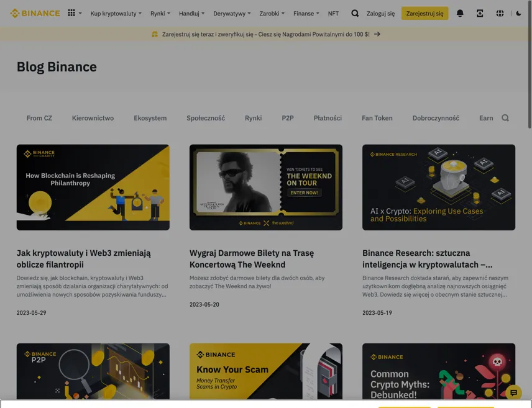Open the Blockchain Reshaping Philanthropy thumbnail

click(x=93, y=187)
